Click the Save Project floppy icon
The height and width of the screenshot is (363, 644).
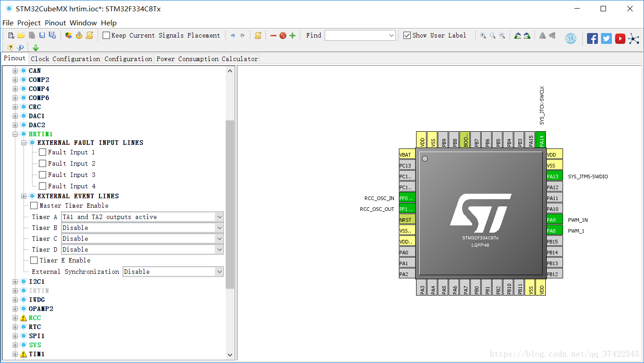[42, 35]
